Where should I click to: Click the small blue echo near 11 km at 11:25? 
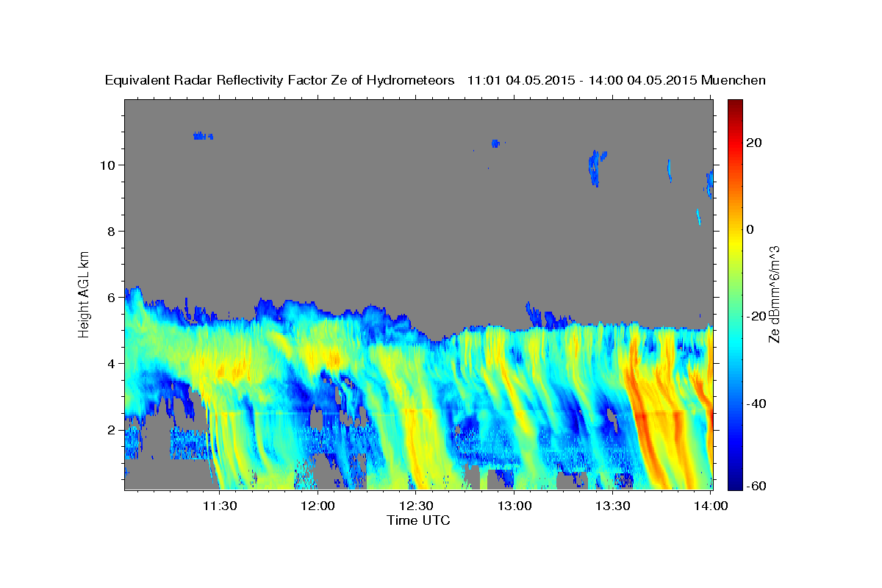pos(202,136)
